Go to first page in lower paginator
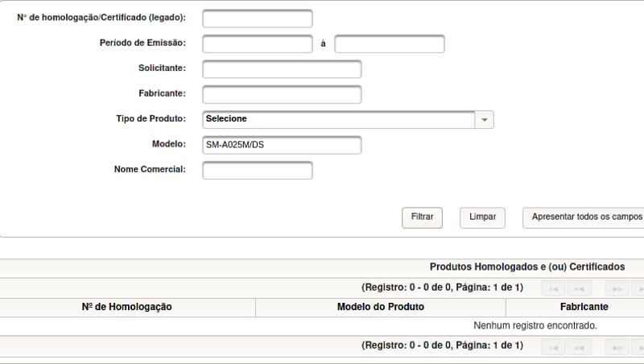644x364 pixels. click(553, 348)
